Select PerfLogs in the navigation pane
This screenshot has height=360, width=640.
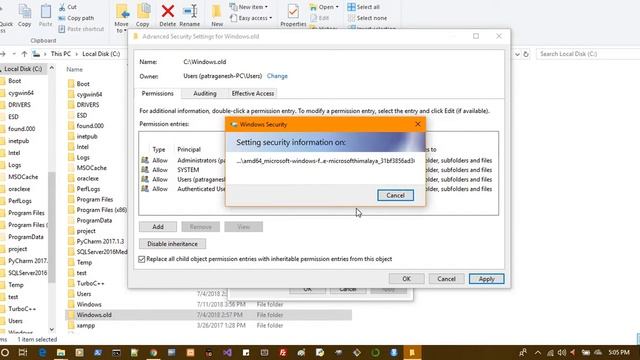[x=20, y=201]
